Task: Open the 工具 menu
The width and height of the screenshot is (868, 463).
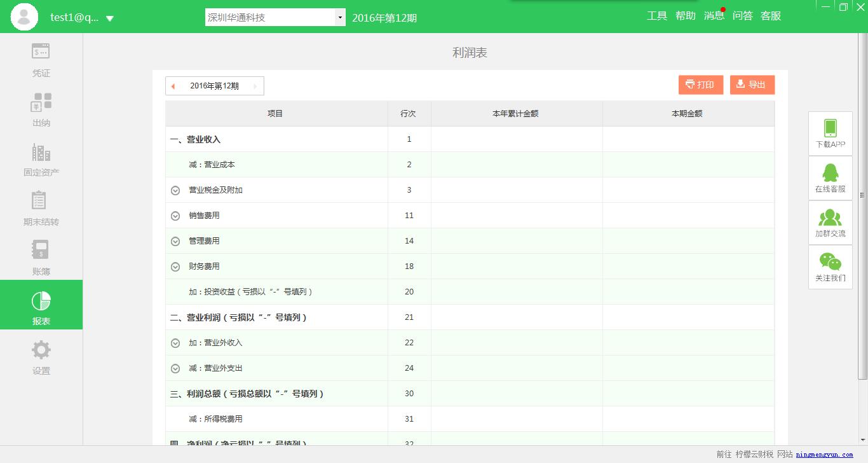Action: [657, 16]
